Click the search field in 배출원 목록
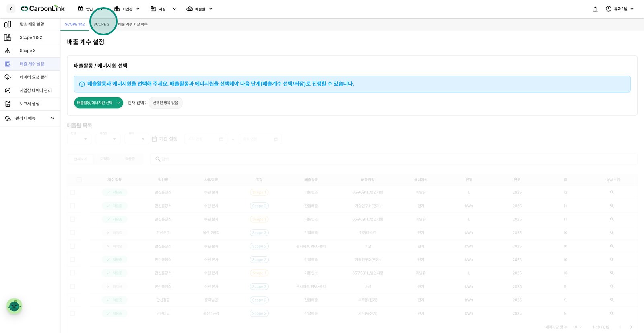 (x=394, y=159)
